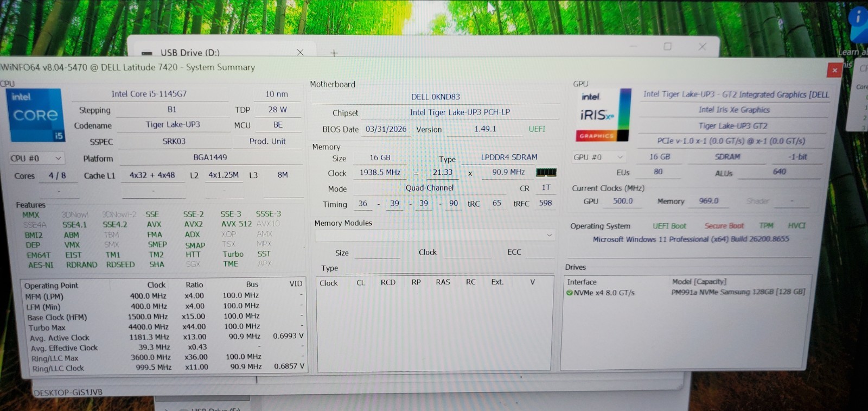Viewport: 868px width, 411px height.
Task: Click the chipset Intel Tiger Lake-UP3 PCH-LP
Action: 460,112
